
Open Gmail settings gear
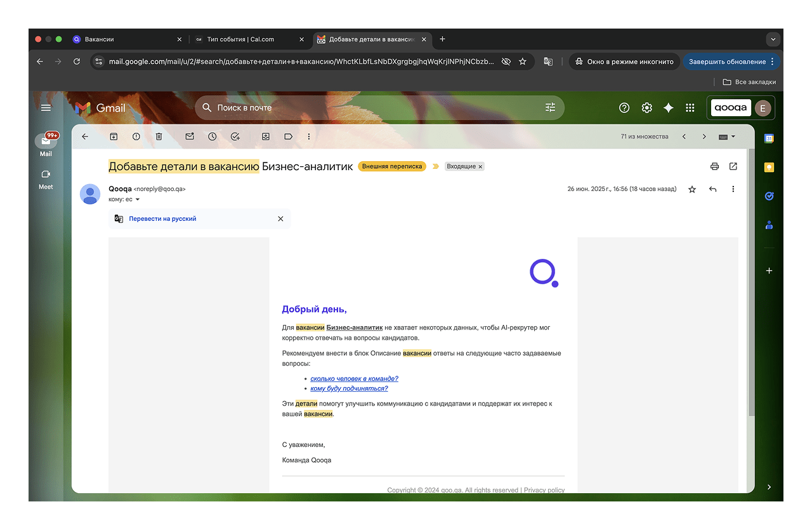pyautogui.click(x=646, y=108)
